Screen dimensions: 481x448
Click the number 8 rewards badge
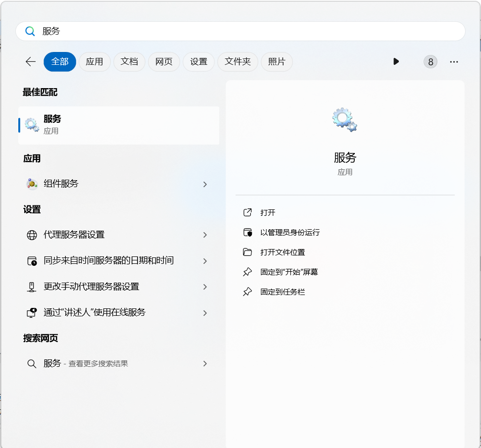[431, 62]
